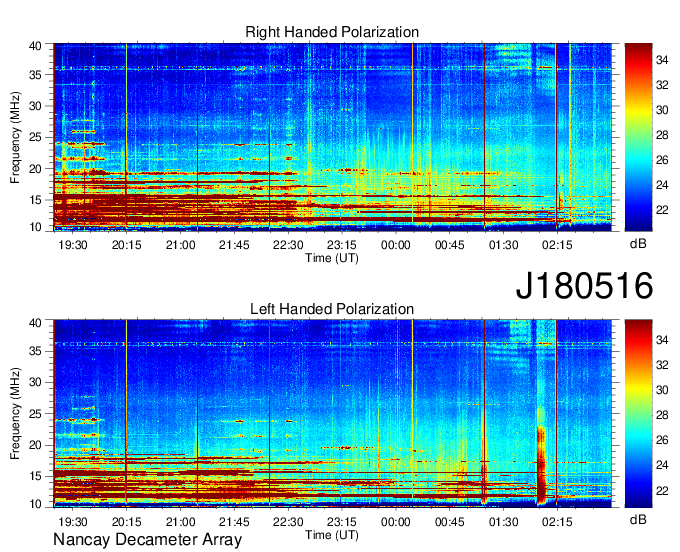Viewport: 680px width, 552px height.
Task: Click "Time (UT)" label under Right Handed plot
Action: 332,258
